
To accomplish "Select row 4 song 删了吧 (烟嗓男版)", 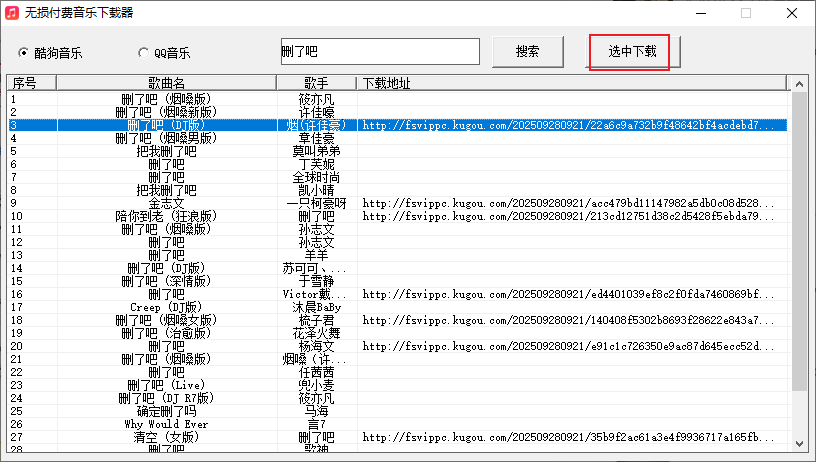I will (x=167, y=138).
